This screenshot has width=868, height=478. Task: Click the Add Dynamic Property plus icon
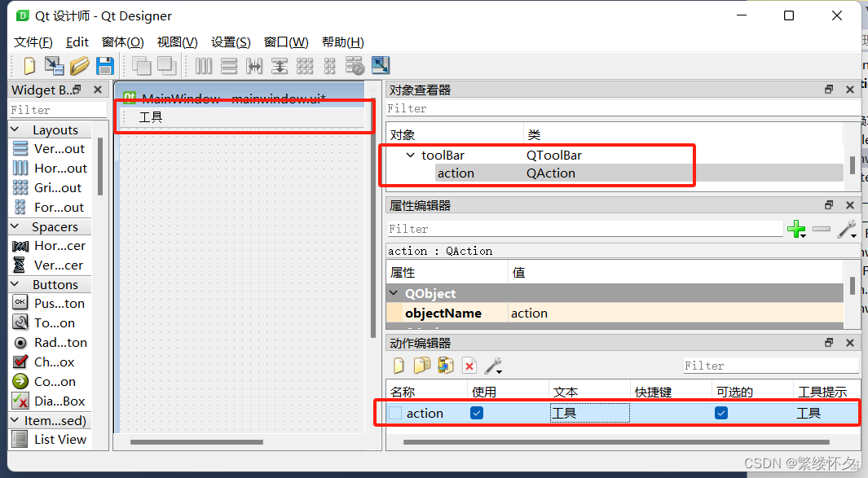(796, 229)
